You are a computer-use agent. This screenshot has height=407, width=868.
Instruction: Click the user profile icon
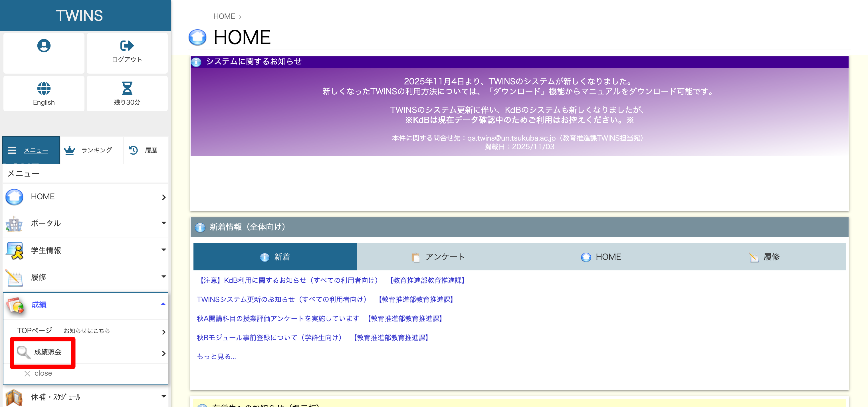click(44, 45)
